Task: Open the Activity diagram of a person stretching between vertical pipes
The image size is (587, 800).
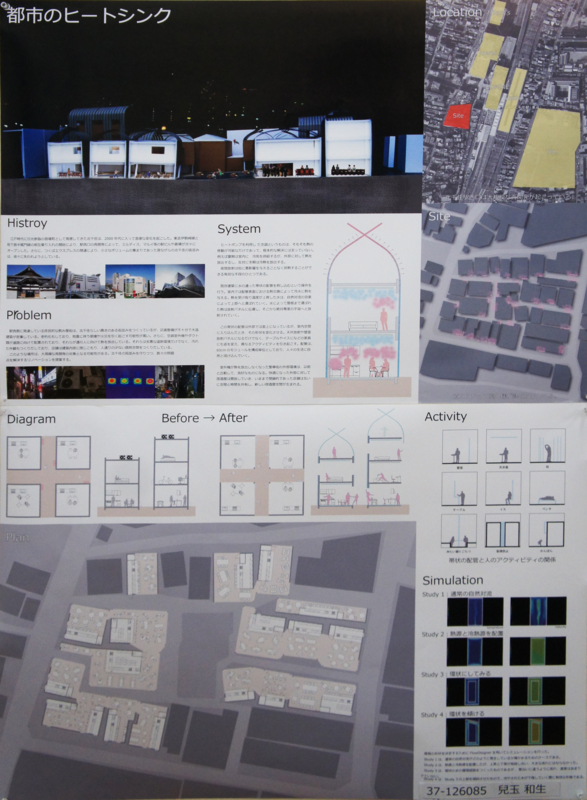Action: tap(548, 446)
